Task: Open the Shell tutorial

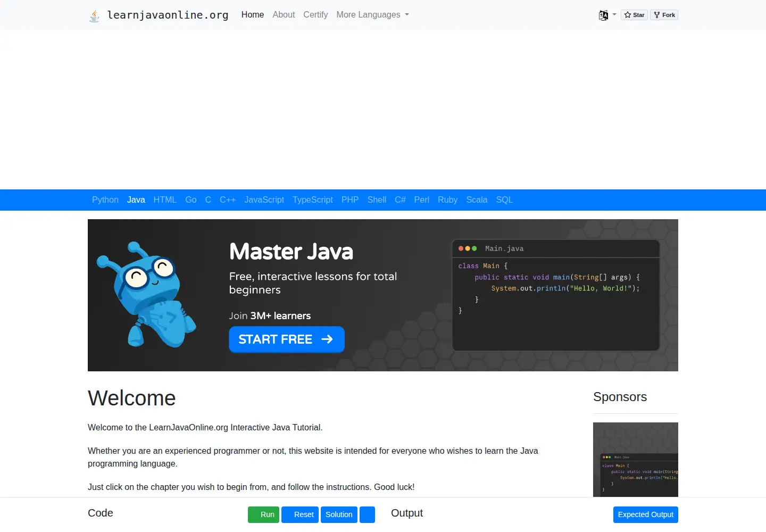Action: (377, 200)
